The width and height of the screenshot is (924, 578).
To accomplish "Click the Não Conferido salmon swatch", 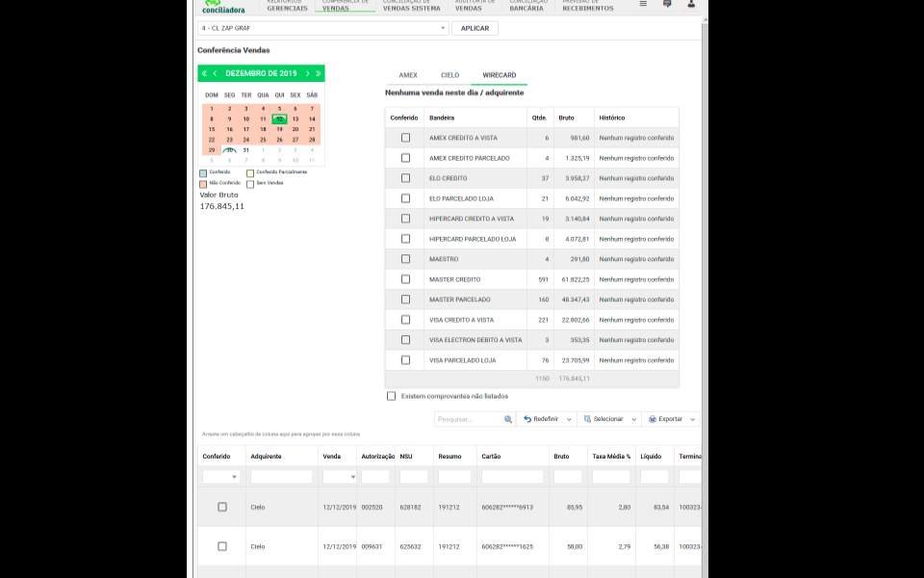I will click(203, 184).
